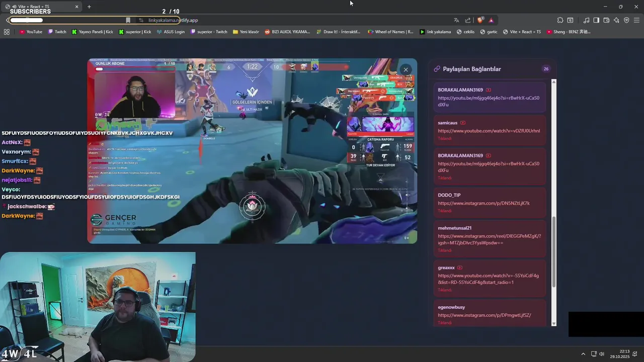644x362 pixels.
Task: Open the browser main menu button
Action: pyautogui.click(x=637, y=20)
